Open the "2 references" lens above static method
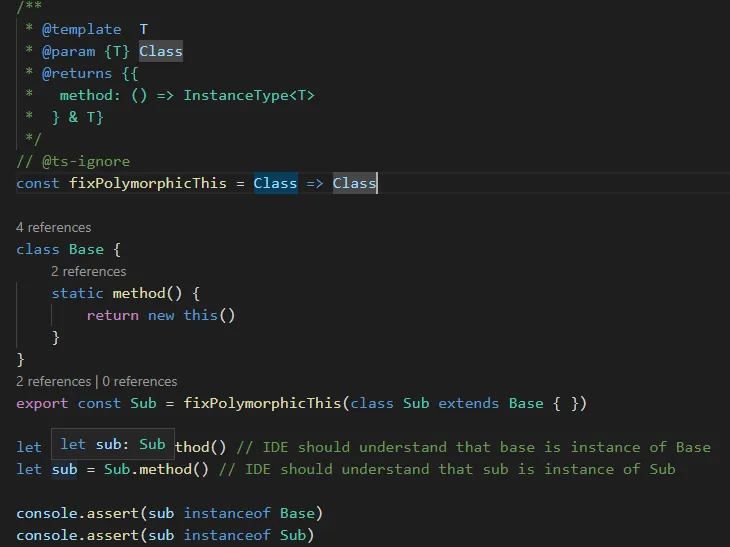The image size is (730, 547). click(88, 271)
